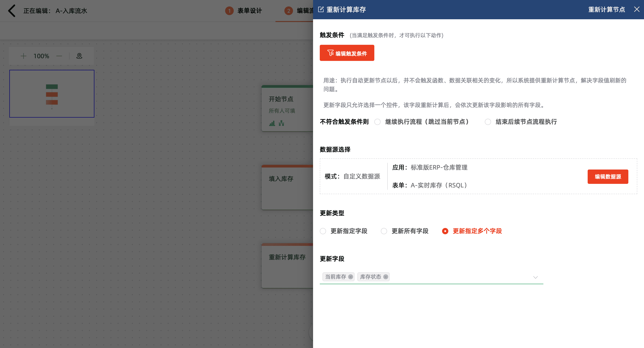Remove the 库存状态 tag
644x348 pixels.
386,277
